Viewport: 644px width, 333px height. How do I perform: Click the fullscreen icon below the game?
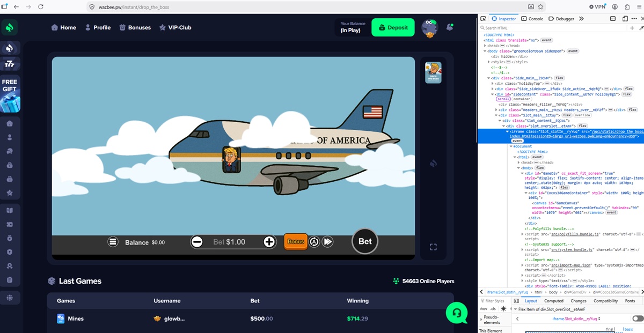tap(433, 247)
